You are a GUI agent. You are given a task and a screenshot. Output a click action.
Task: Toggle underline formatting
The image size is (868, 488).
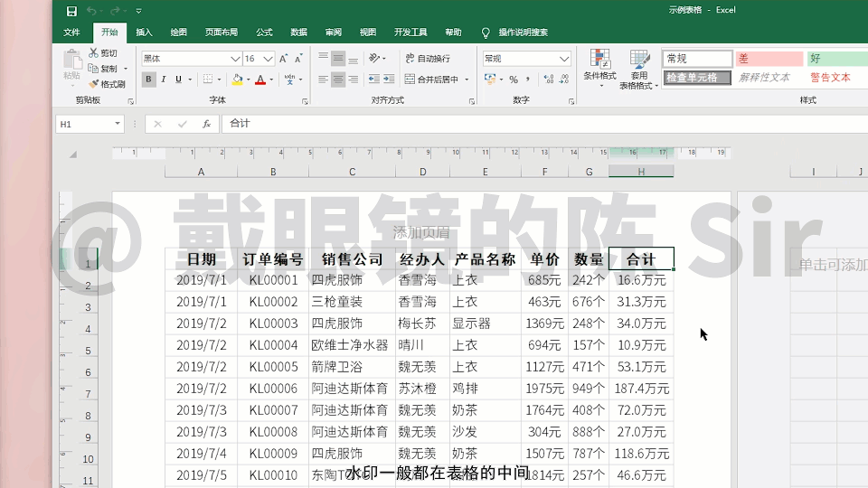point(178,80)
